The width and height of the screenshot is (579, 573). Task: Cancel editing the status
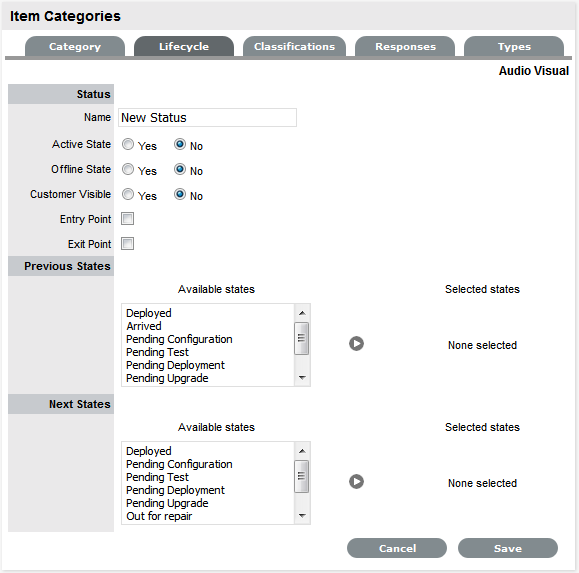point(397,548)
